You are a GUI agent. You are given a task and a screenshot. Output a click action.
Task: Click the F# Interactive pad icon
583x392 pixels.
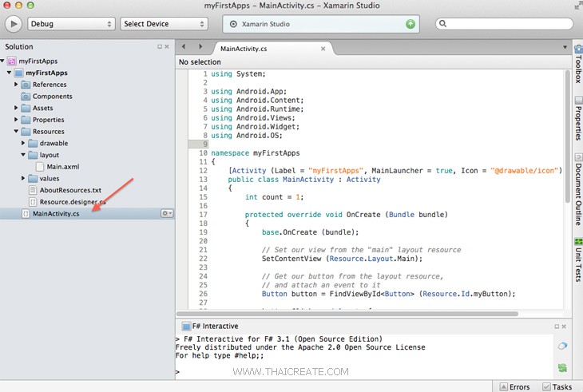(x=186, y=327)
